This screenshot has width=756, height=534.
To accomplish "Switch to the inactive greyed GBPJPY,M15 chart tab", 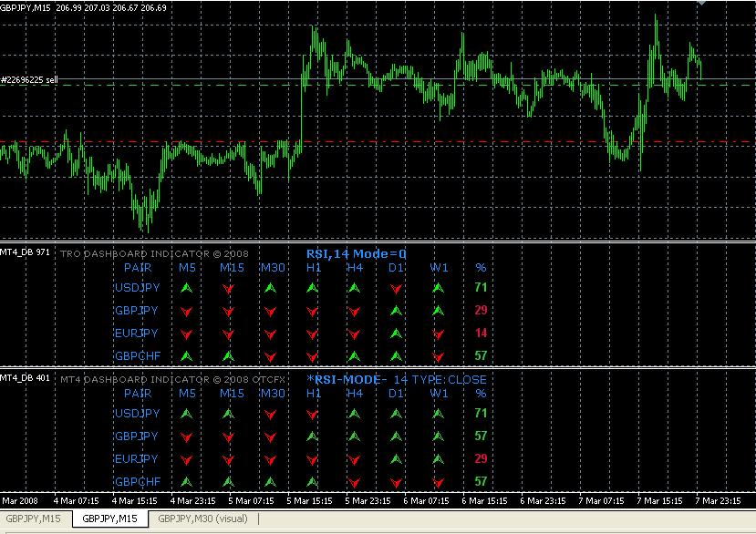I will pyautogui.click(x=33, y=519).
